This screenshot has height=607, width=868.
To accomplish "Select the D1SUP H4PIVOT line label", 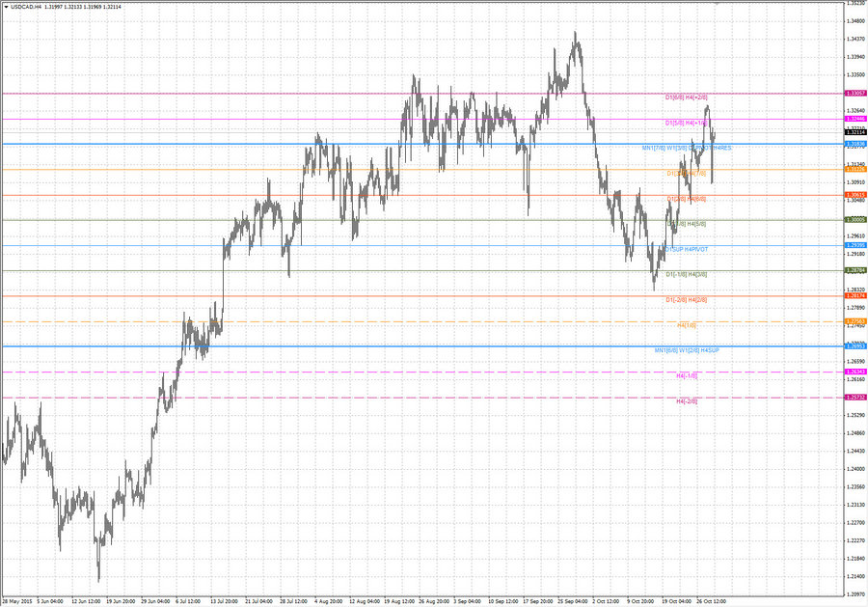I will (687, 250).
